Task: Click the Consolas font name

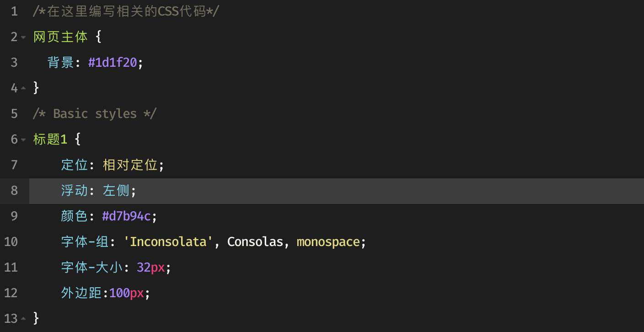Action: (255, 242)
